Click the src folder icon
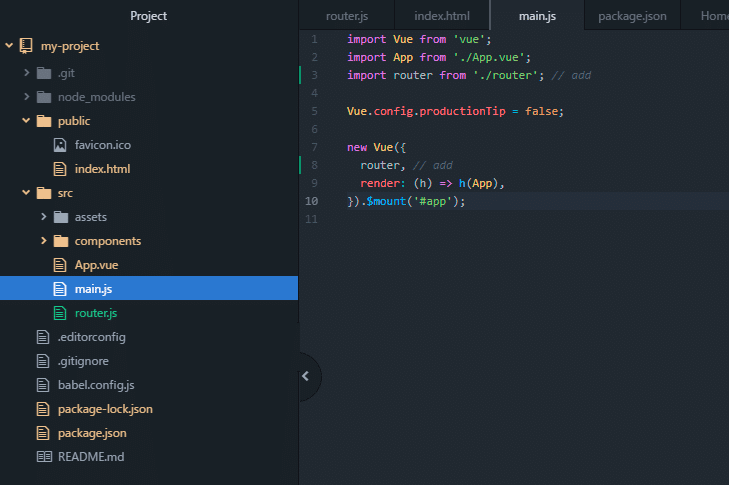The image size is (729, 485). pos(44,193)
